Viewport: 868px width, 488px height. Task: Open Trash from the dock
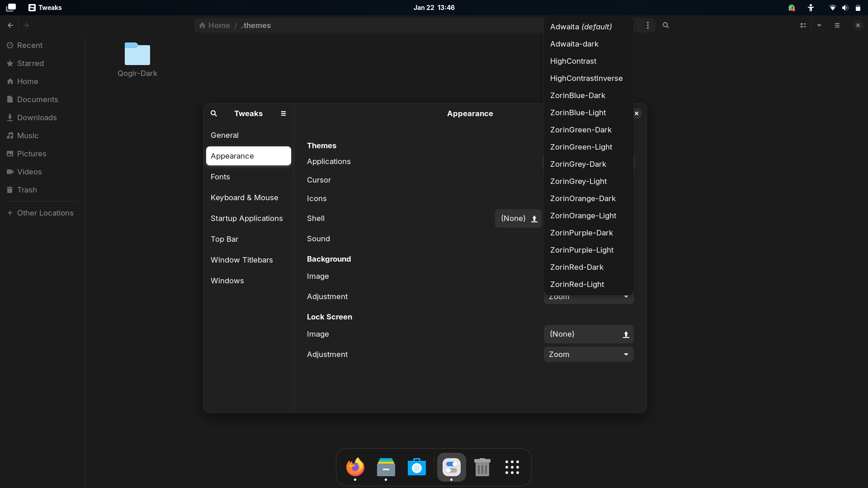(482, 467)
